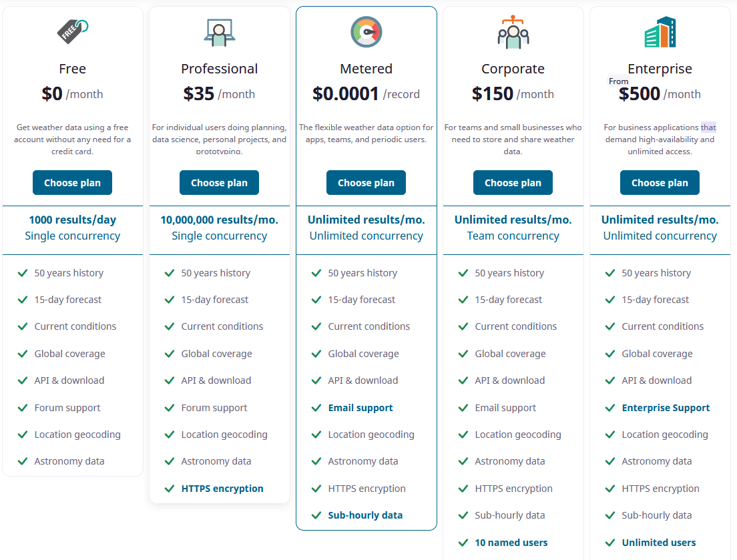Image resolution: width=737 pixels, height=560 pixels.
Task: Choose the Corporate plan
Action: coord(513,183)
